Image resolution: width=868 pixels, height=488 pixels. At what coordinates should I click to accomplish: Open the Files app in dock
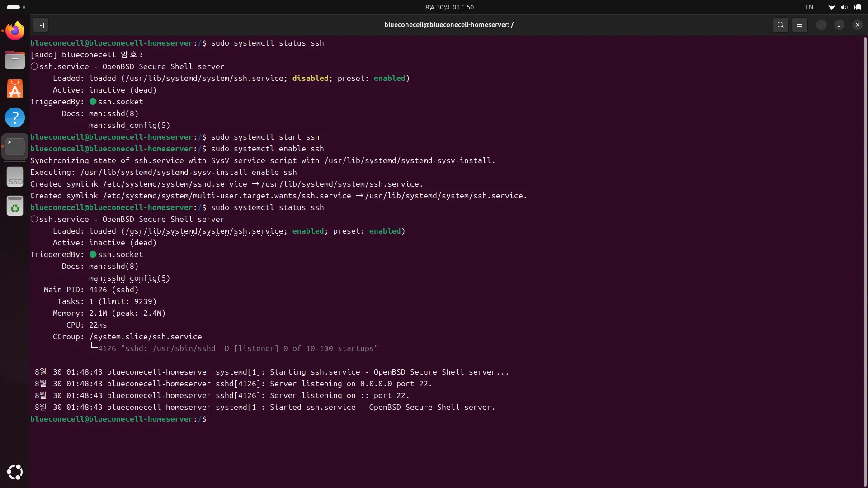15,60
